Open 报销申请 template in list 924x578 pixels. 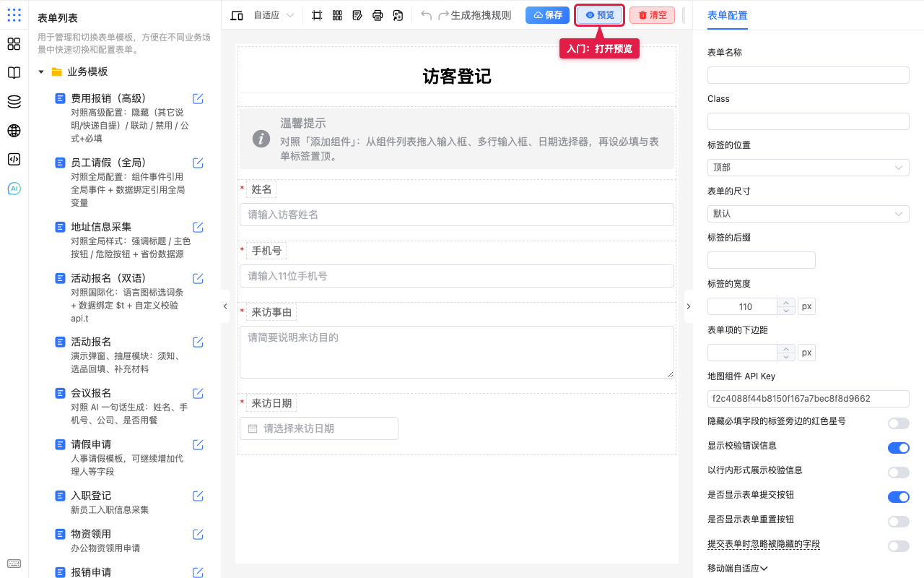coord(91,572)
